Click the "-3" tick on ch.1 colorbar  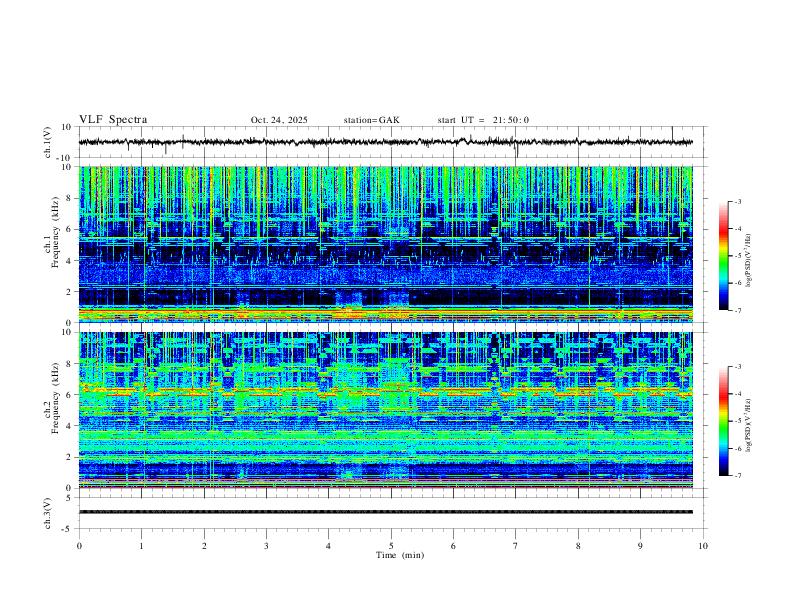(738, 201)
